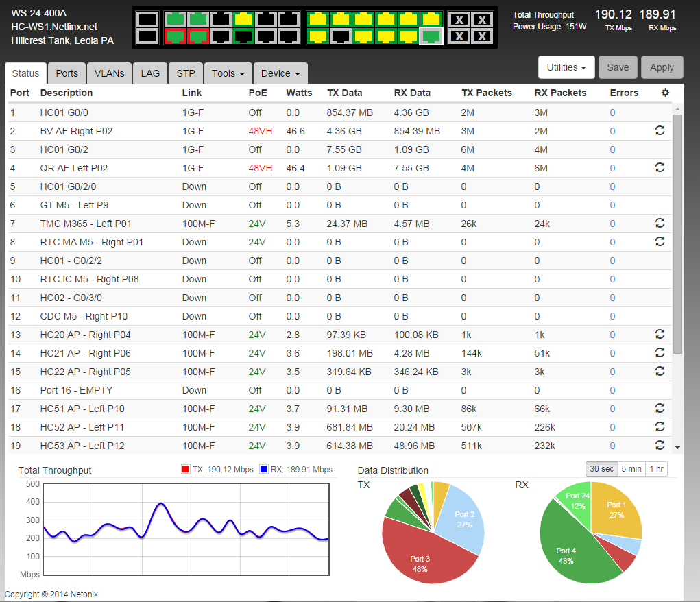Click the refresh icon for HC51 AP - Left P10
This screenshot has width=700, height=602.
coord(660,408)
